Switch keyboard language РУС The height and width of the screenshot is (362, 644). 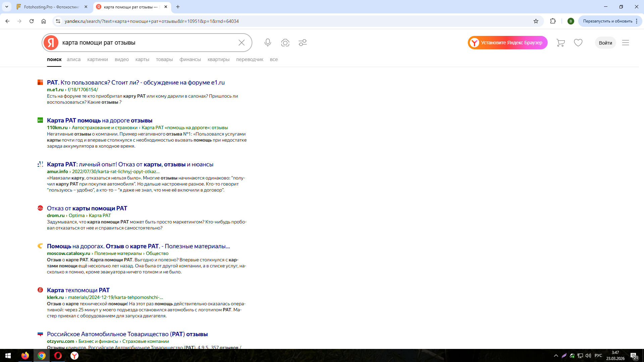pyautogui.click(x=598, y=356)
